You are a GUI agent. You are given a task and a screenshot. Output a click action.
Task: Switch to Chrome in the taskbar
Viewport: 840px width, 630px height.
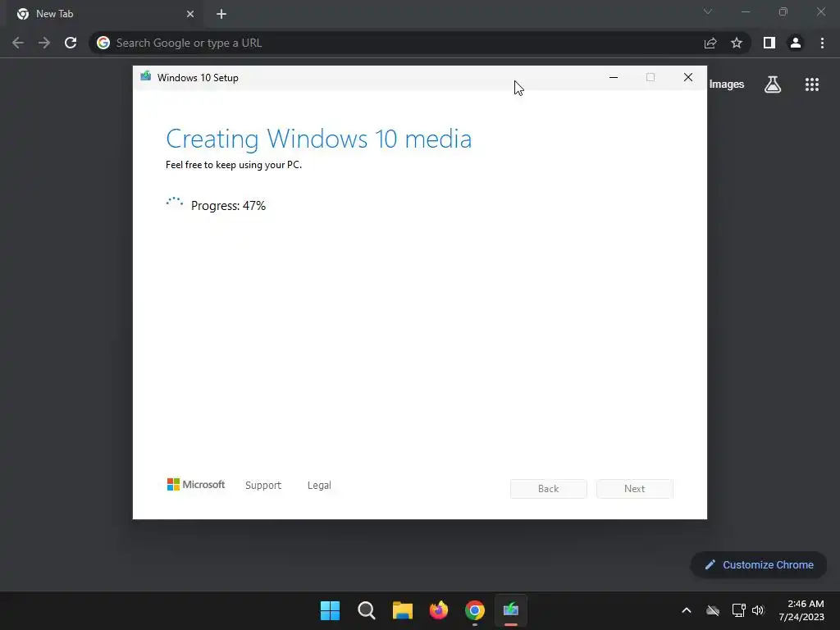click(475, 610)
